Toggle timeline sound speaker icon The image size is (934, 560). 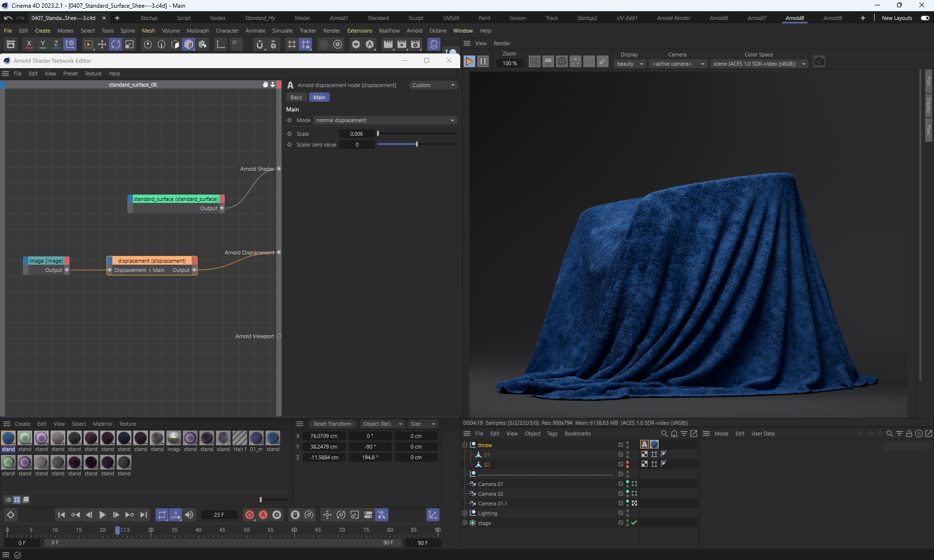(x=189, y=515)
